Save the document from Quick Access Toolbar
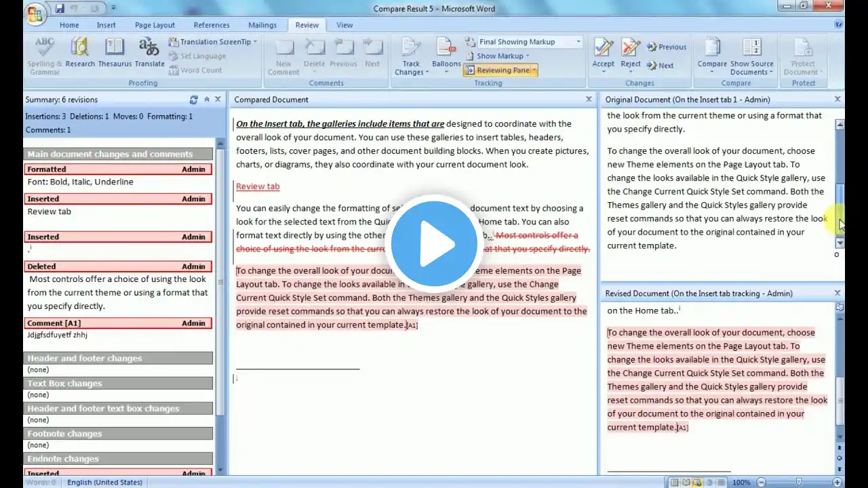868x488 pixels. pyautogui.click(x=60, y=9)
